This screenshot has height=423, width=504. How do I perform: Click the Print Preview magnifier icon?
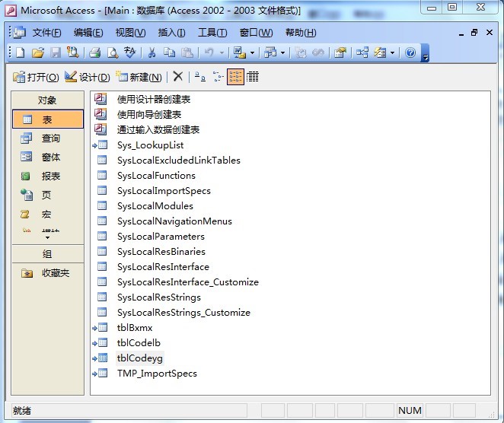pyautogui.click(x=113, y=52)
